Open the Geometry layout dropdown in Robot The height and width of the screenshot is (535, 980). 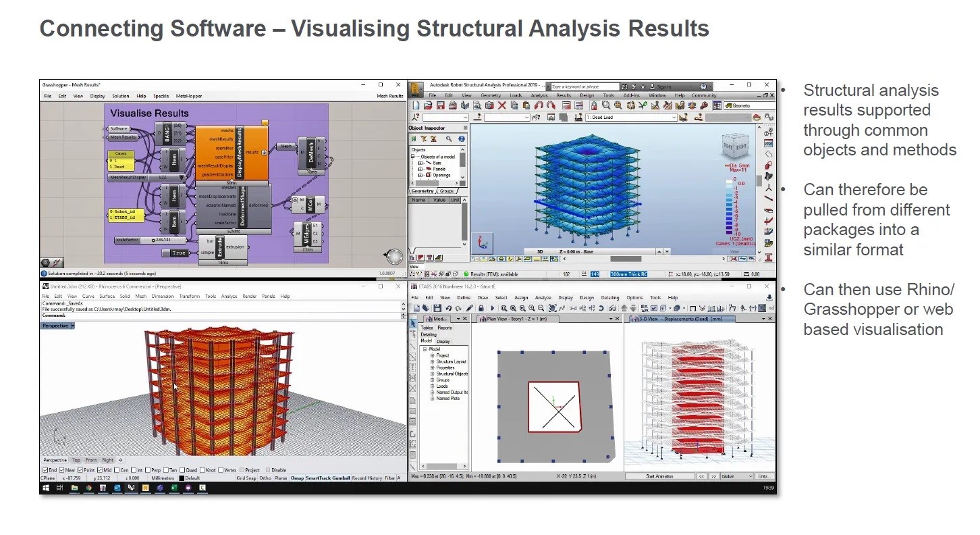749,106
